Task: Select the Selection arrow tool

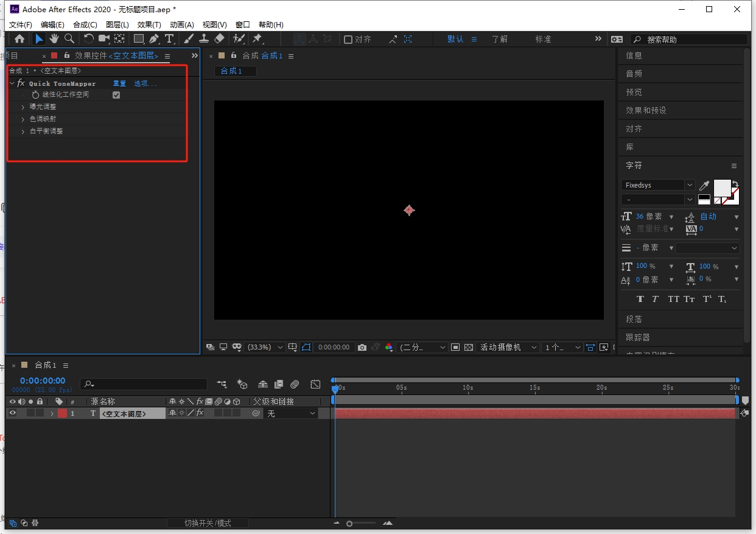Action: pyautogui.click(x=39, y=39)
